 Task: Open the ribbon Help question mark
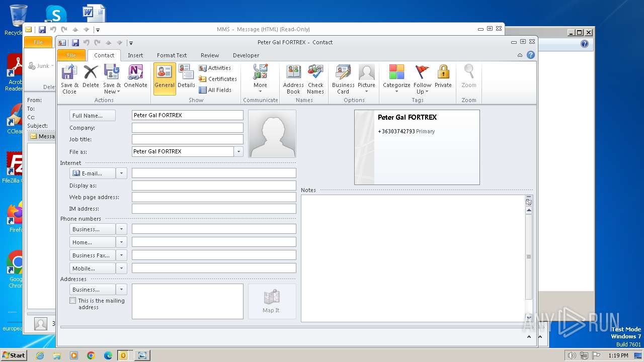coord(531,55)
